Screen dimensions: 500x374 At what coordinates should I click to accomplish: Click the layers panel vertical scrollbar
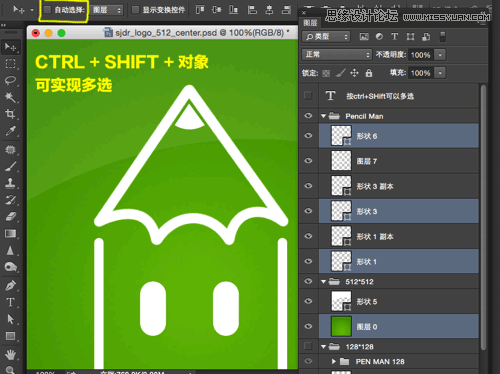coord(483,217)
